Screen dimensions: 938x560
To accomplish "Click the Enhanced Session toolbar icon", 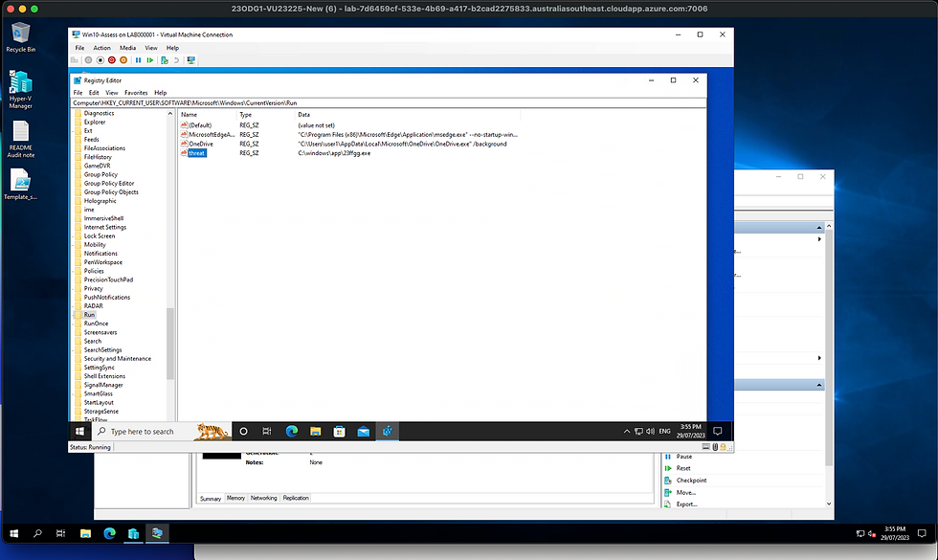I will (x=191, y=60).
